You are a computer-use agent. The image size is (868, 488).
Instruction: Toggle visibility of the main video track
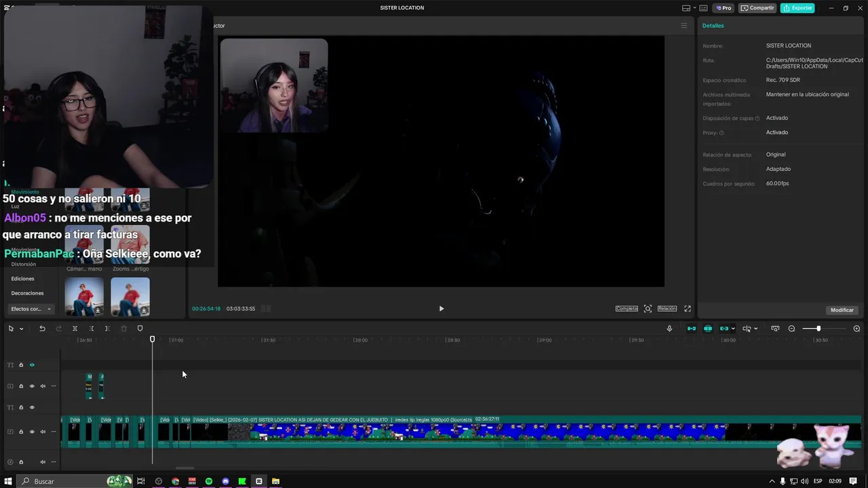tap(32, 432)
